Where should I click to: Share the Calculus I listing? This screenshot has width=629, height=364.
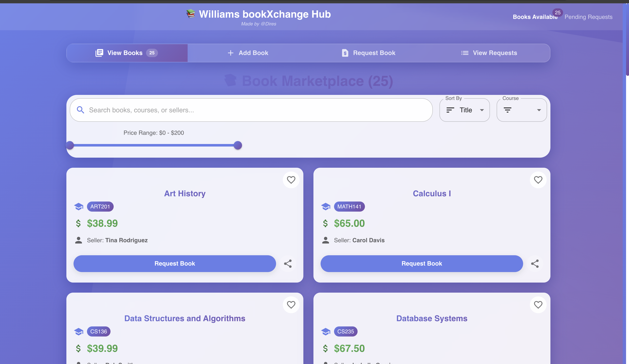pos(535,263)
